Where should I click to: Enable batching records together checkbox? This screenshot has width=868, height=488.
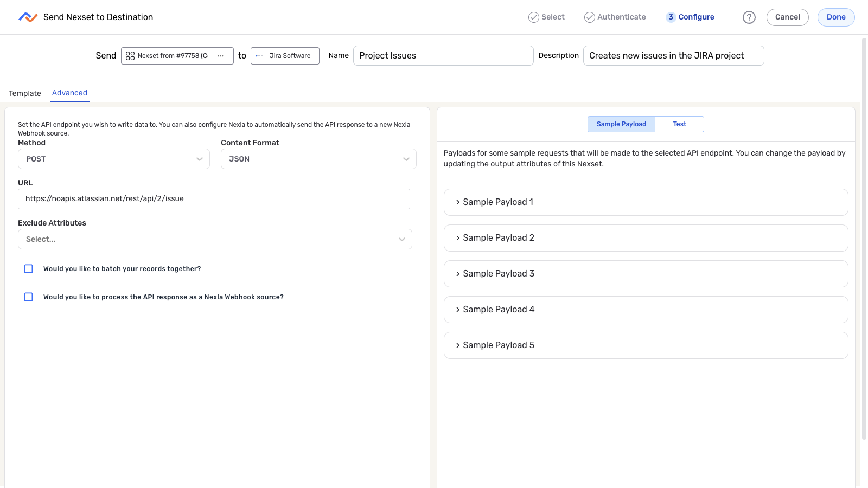pos(29,269)
